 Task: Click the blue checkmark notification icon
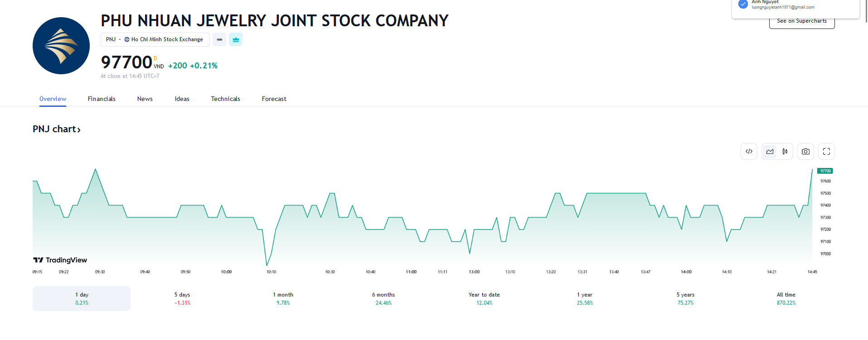(743, 4)
